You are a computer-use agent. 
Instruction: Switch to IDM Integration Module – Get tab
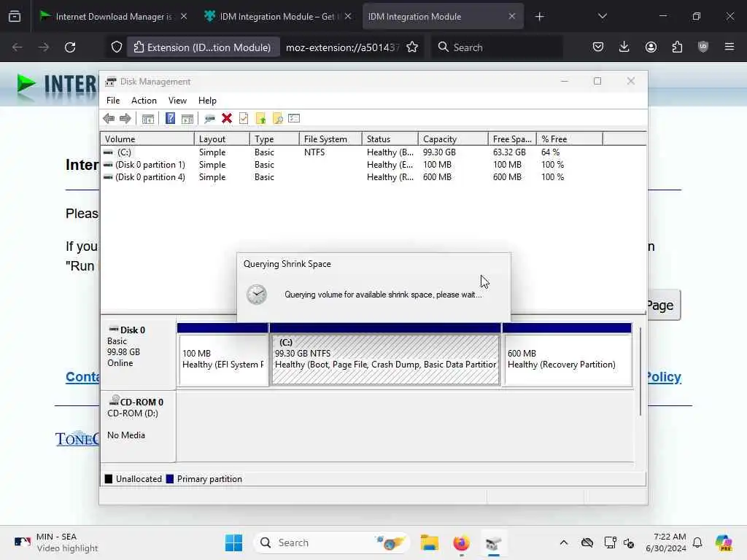pos(277,17)
